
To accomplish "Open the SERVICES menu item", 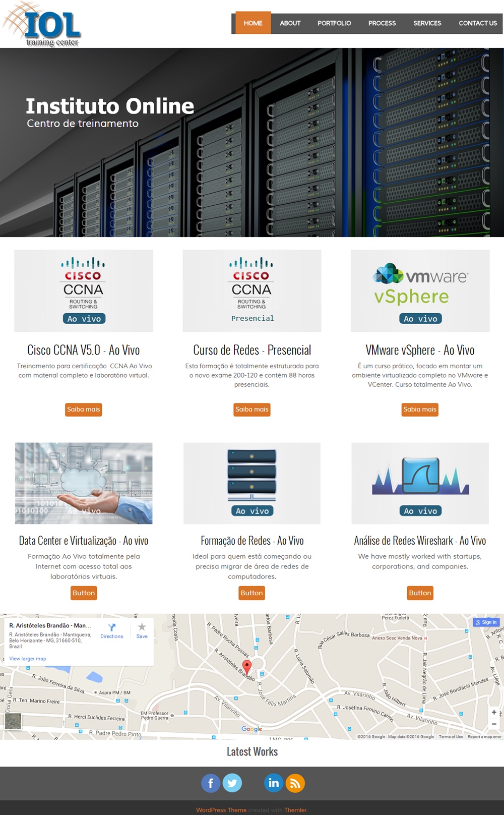I will (427, 23).
